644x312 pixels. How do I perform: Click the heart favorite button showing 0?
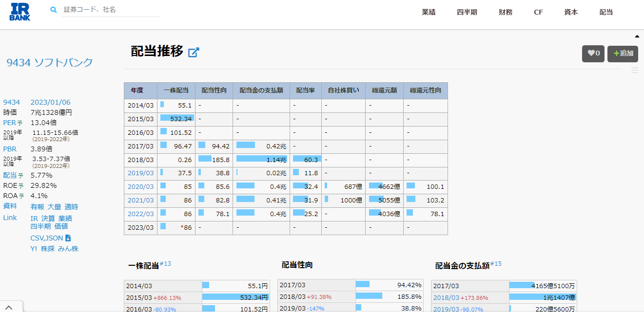[x=593, y=54]
